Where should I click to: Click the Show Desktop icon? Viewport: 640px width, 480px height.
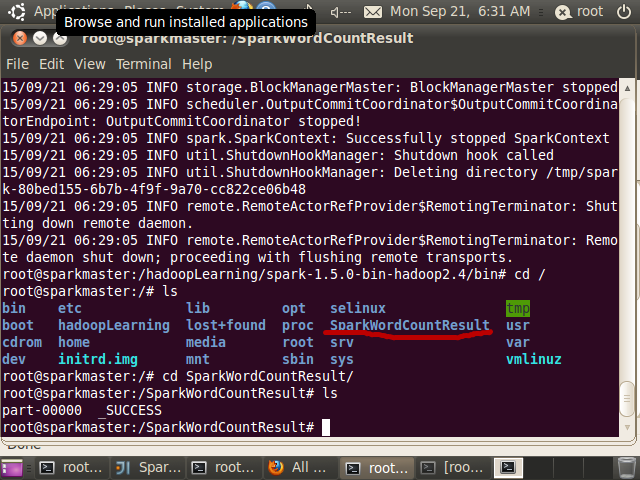(12, 468)
